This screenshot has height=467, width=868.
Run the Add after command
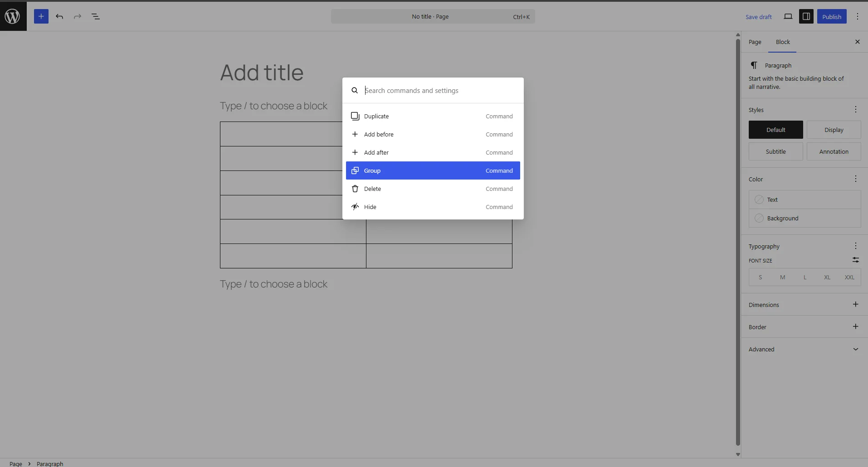click(433, 152)
